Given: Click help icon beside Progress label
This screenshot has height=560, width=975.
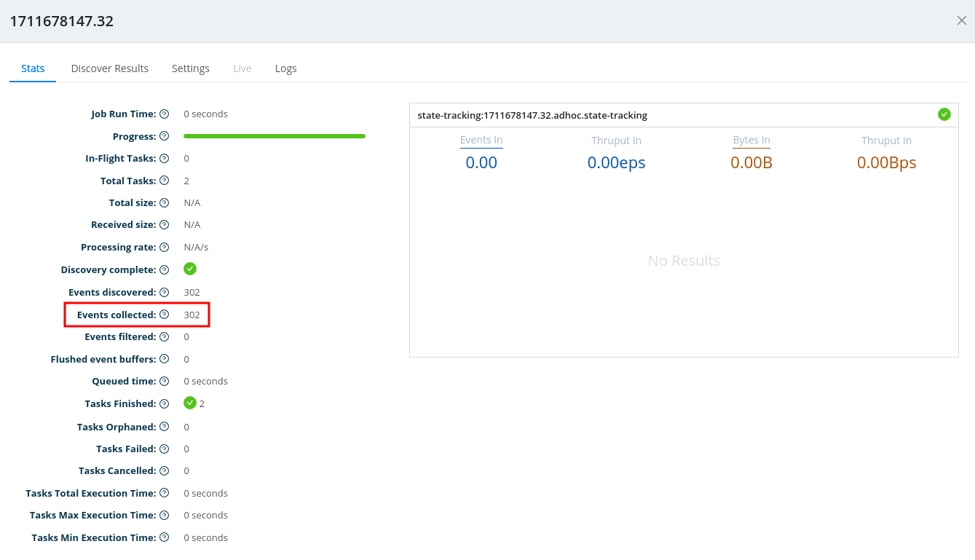Looking at the screenshot, I should tap(165, 136).
